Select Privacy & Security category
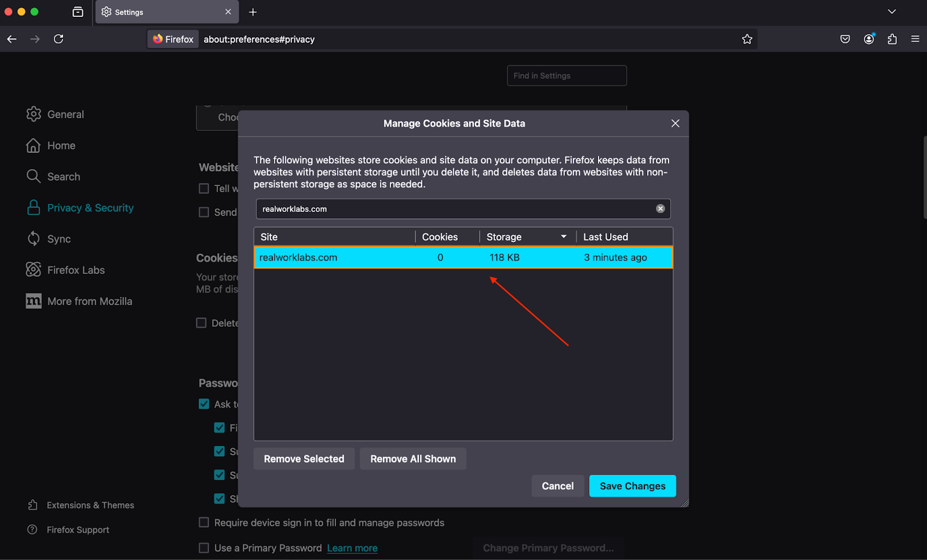927x560 pixels. tap(80, 208)
